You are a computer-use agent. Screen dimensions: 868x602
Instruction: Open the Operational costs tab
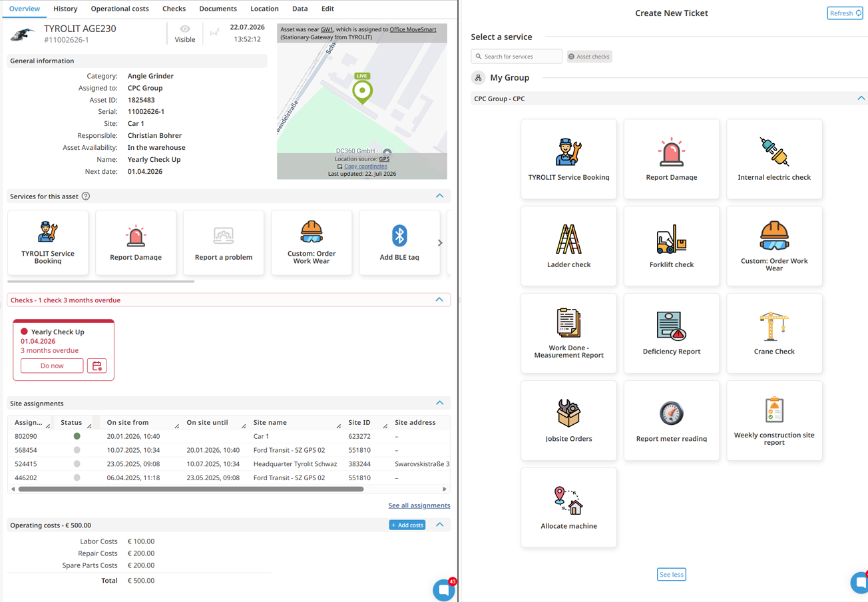(x=120, y=9)
